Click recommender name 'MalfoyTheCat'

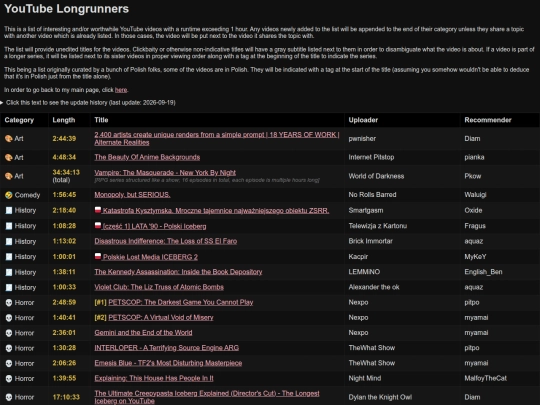486,378
